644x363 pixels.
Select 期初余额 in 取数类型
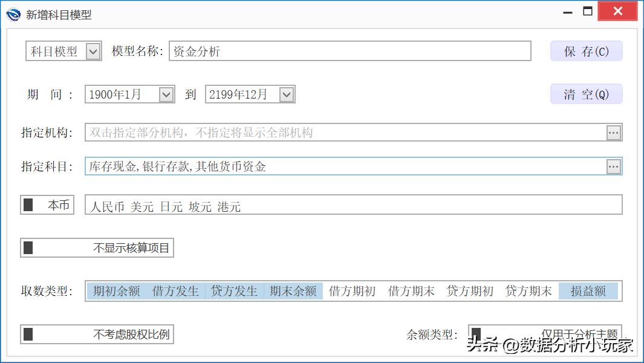pyautogui.click(x=115, y=290)
